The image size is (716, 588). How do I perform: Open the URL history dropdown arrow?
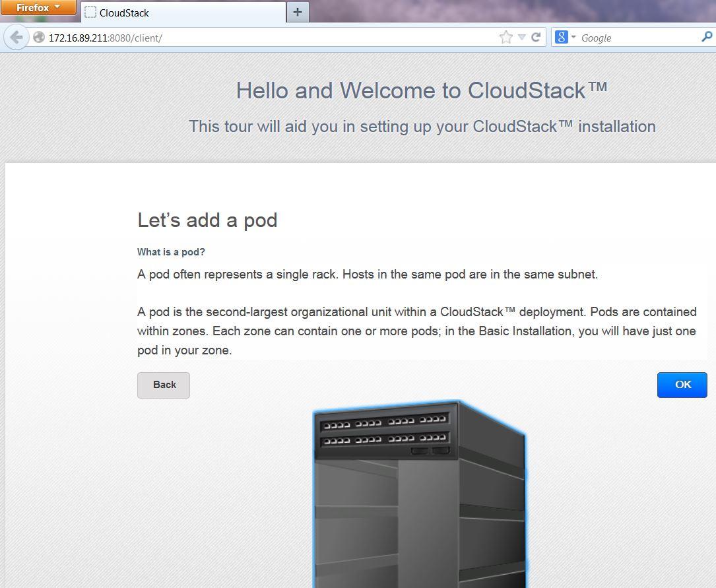[522, 38]
